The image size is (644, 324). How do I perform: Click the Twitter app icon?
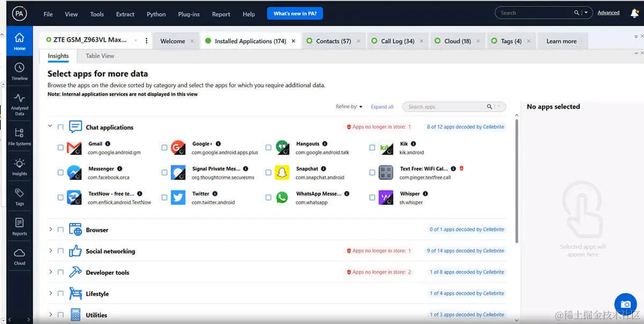coord(178,197)
